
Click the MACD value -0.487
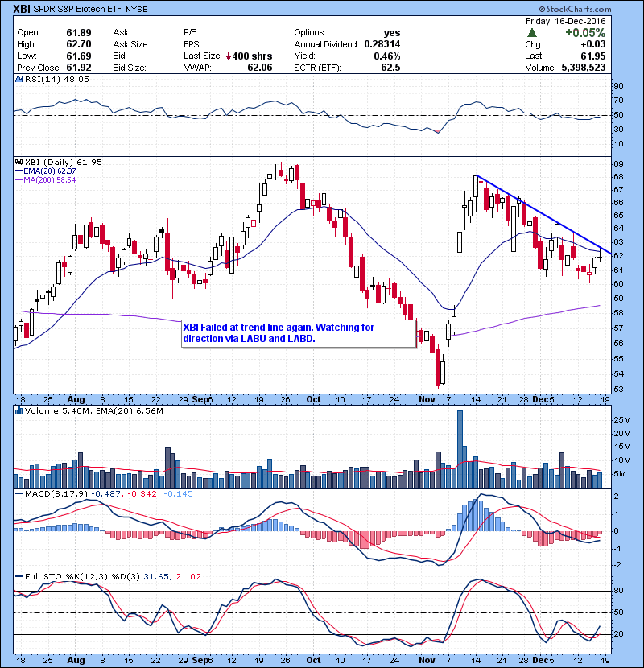(106, 494)
